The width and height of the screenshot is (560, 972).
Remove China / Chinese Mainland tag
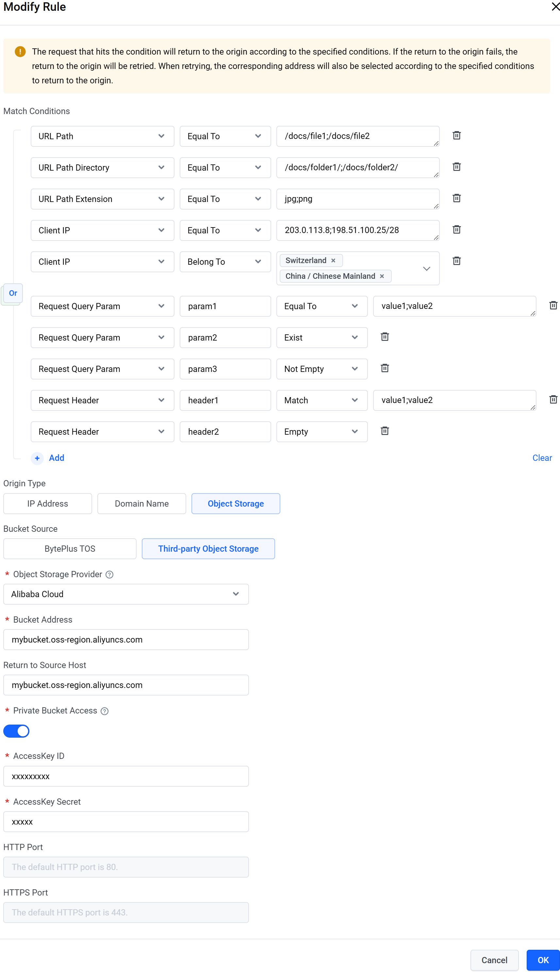pos(382,276)
